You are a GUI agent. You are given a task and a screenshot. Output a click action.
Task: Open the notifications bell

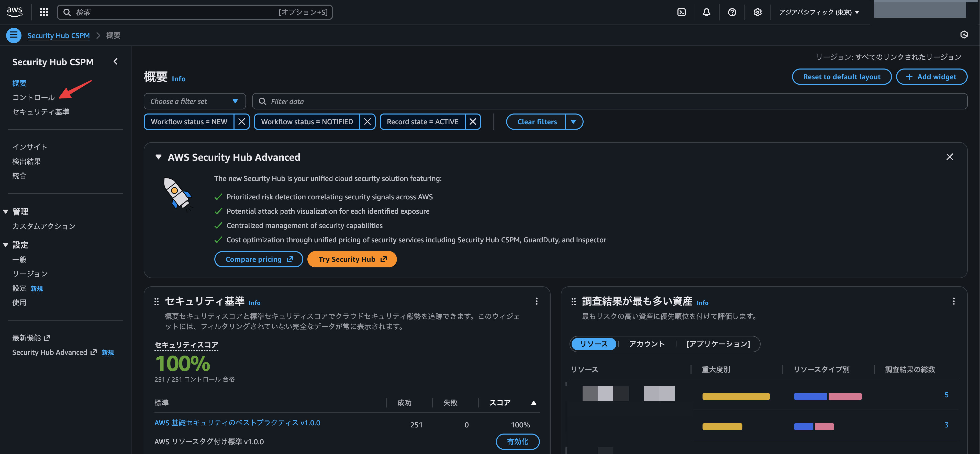706,12
